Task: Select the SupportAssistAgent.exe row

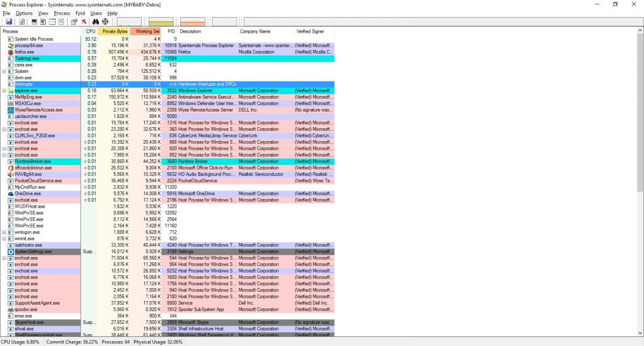Action: tap(167, 303)
